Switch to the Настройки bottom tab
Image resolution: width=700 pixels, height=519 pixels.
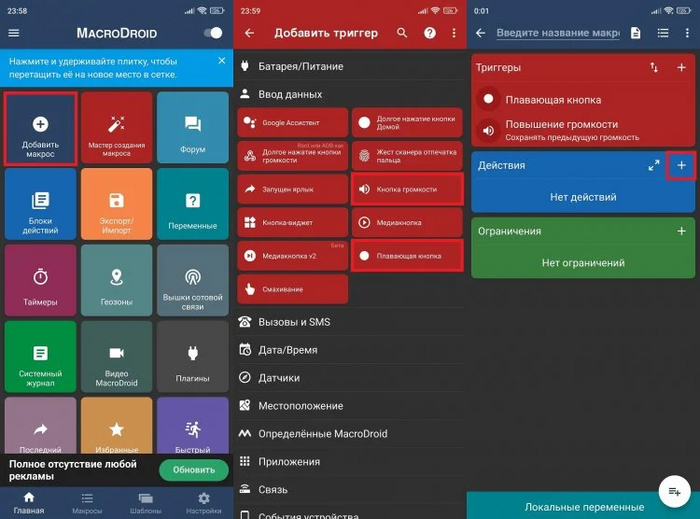(203, 502)
